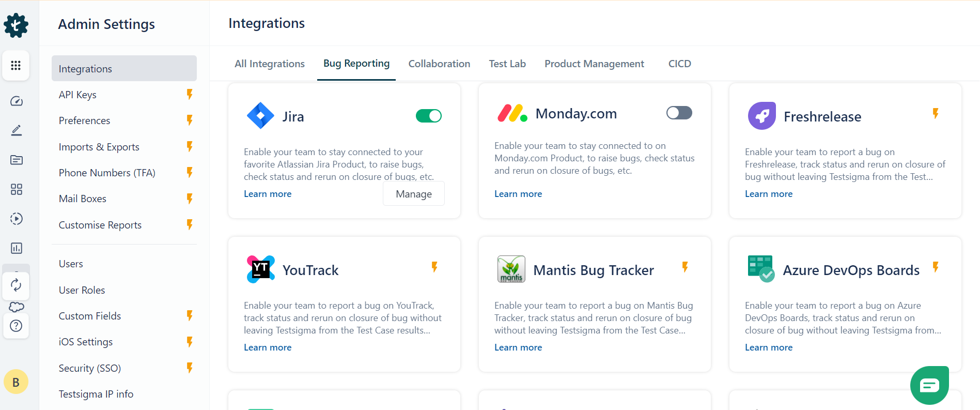Open the bar chart reports icon
The height and width of the screenshot is (410, 980).
pyautogui.click(x=17, y=248)
